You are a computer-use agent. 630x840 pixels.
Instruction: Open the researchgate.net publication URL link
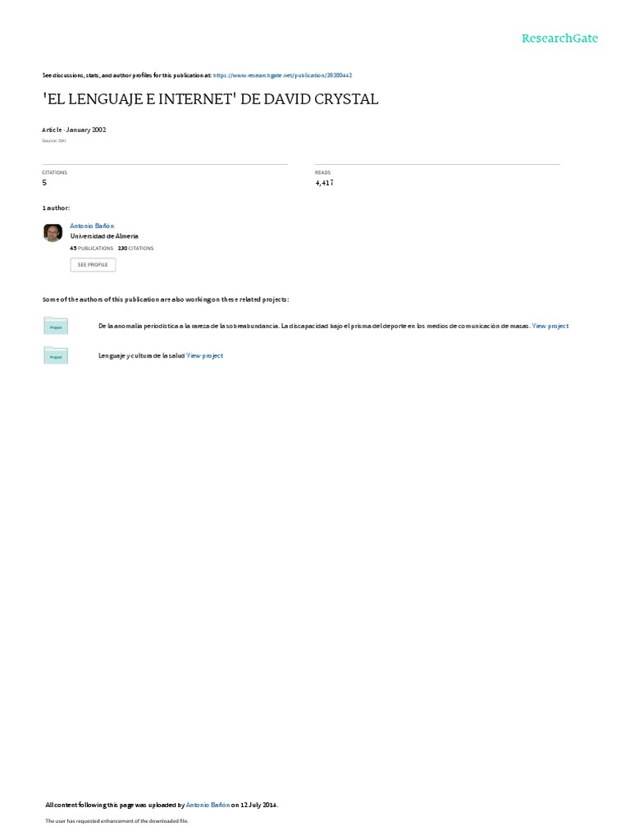tap(282, 75)
